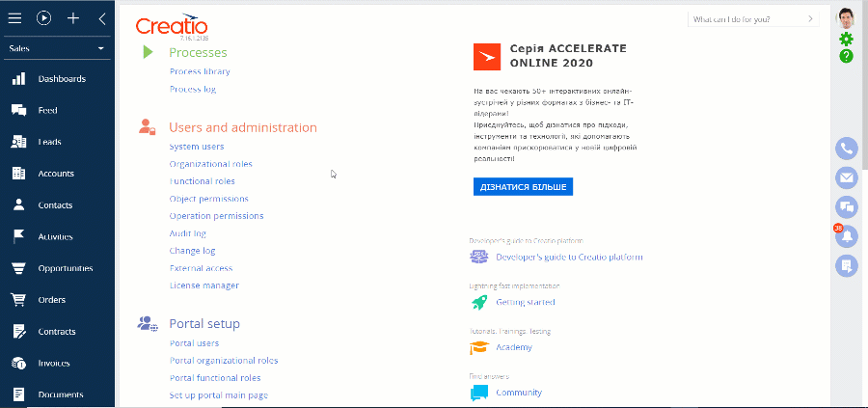
Task: Open notifications bell with red badge
Action: pos(845,236)
